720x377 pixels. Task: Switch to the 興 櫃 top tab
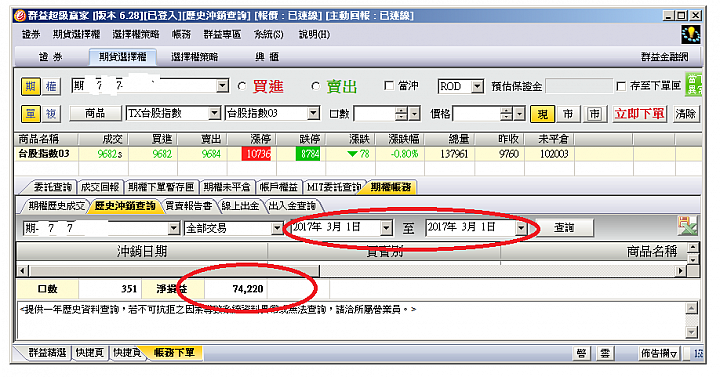click(x=267, y=57)
